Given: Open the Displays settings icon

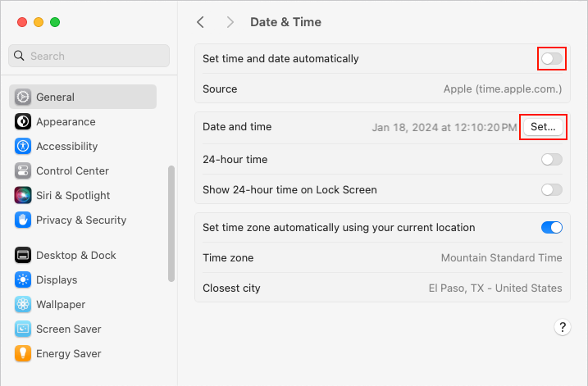Looking at the screenshot, I should click(x=23, y=279).
